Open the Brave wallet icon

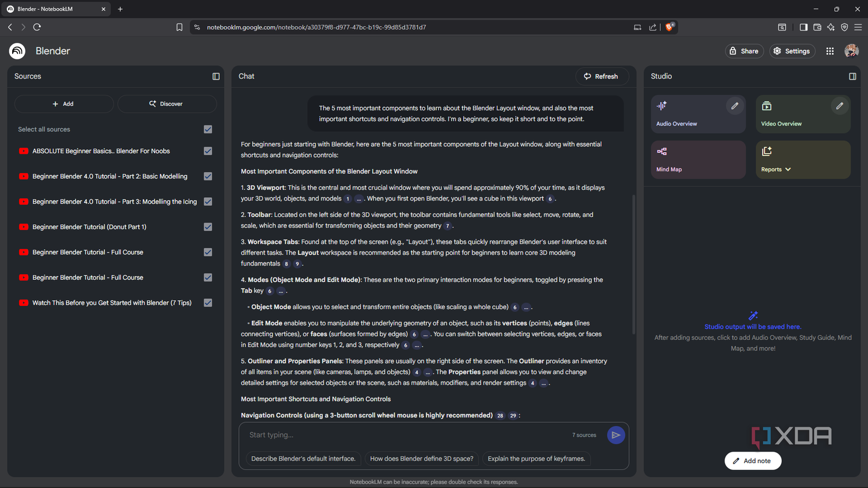point(817,27)
